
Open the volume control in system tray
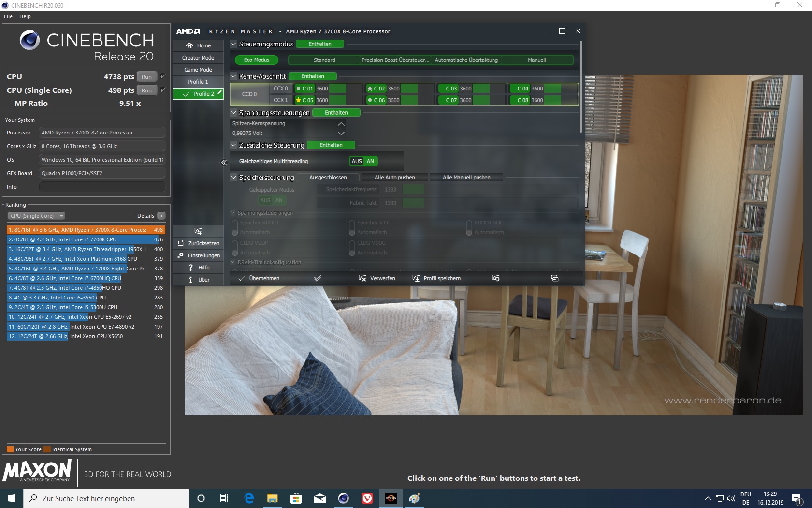(731, 498)
